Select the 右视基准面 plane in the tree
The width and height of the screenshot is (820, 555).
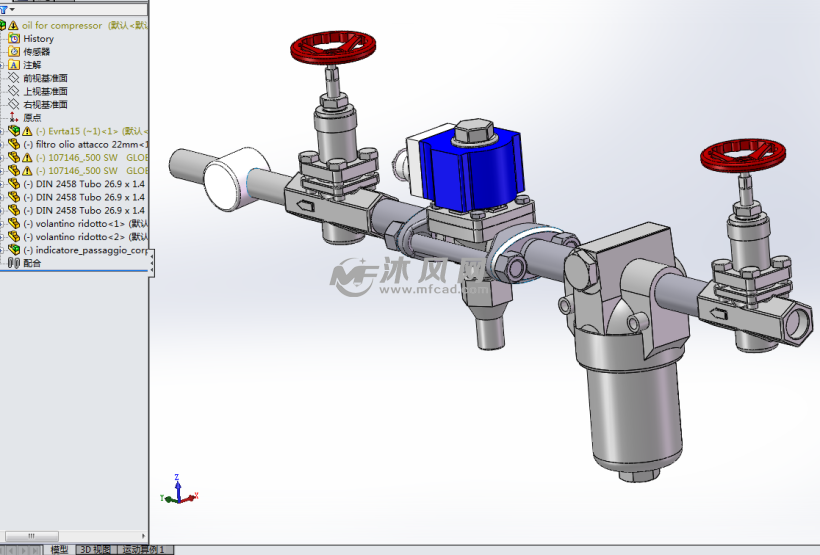point(45,104)
